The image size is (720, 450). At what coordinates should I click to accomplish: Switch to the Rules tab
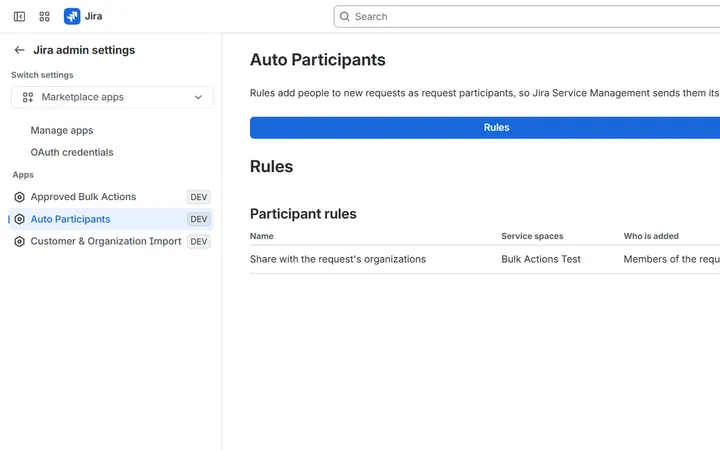point(496,128)
